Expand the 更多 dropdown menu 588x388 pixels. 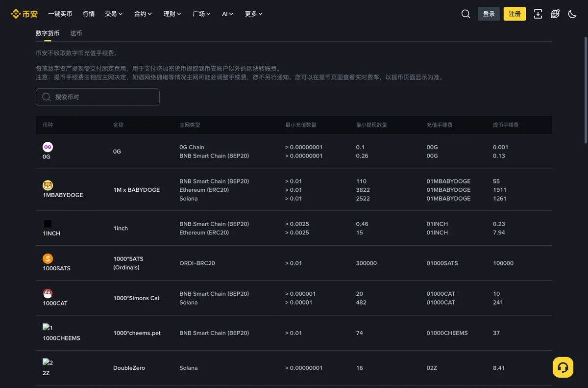click(x=254, y=14)
